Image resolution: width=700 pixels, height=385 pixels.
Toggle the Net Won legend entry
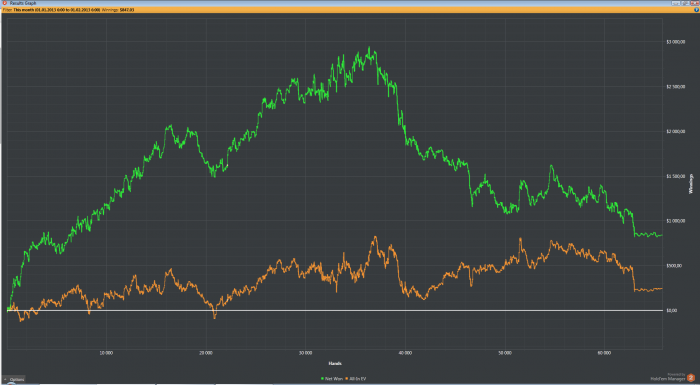[x=332, y=379]
